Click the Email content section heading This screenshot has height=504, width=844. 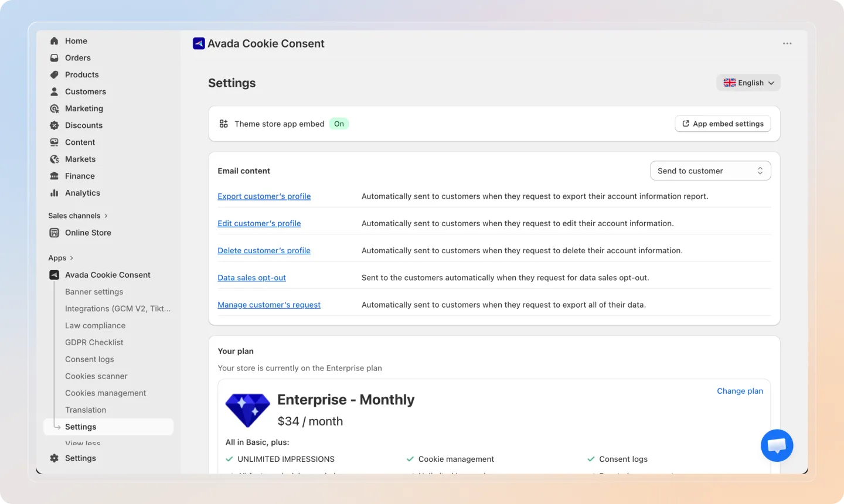(244, 171)
